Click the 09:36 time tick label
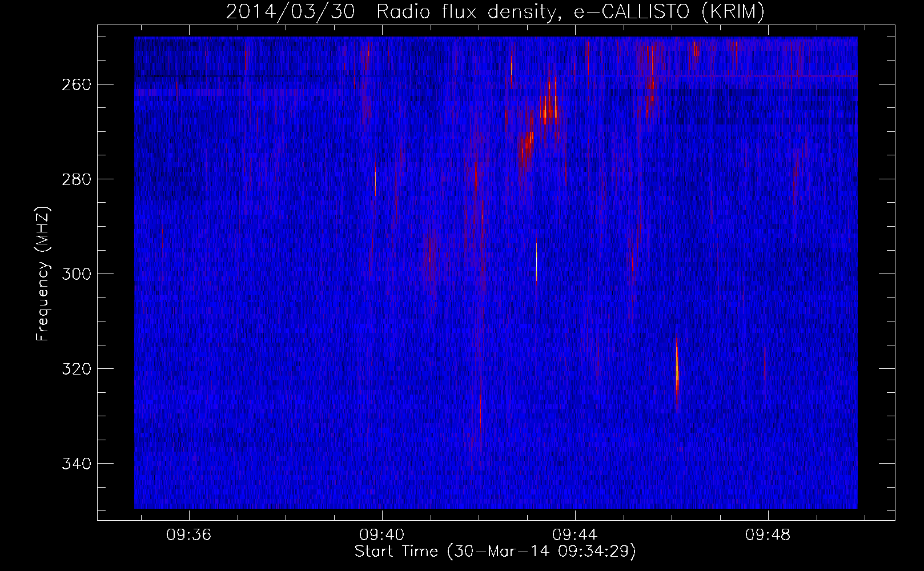The width and height of the screenshot is (924, 571). [x=188, y=535]
